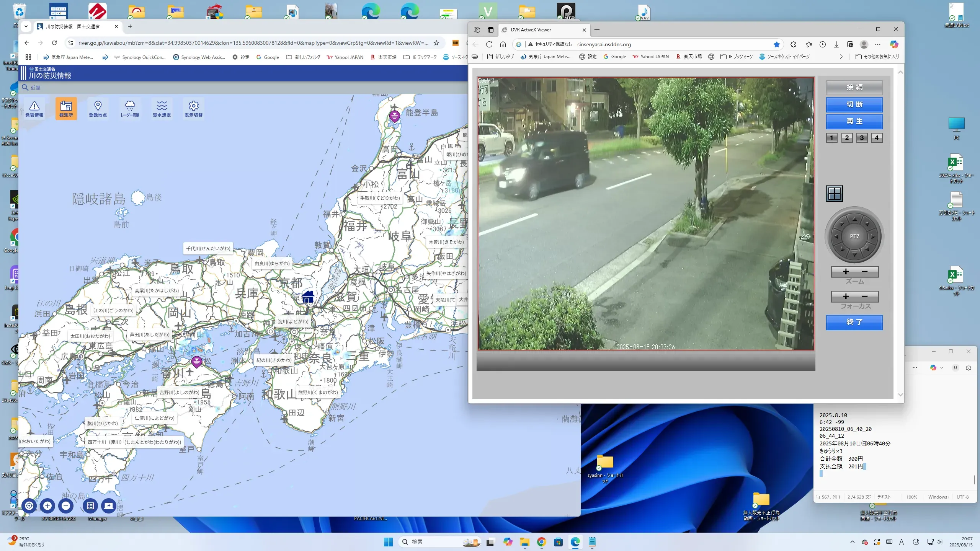980x551 pixels.
Task: Toggle the 観測所 observation station layer
Action: pos(66,108)
